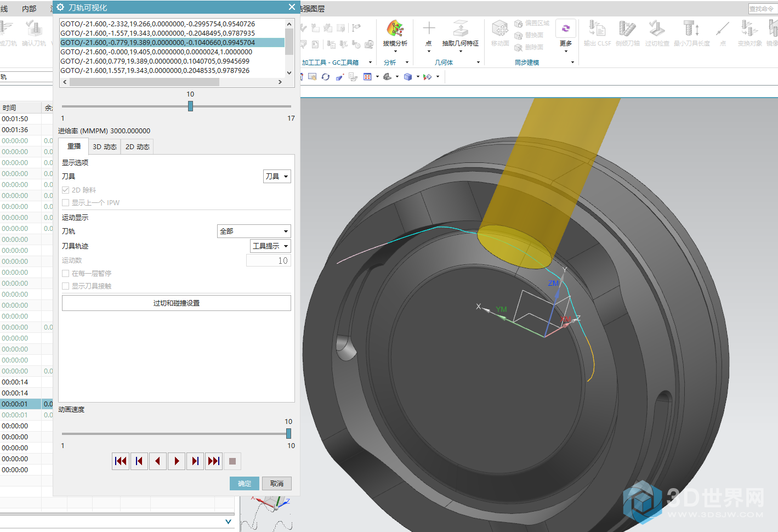Click the 时间 column header

pyautogui.click(x=21, y=107)
